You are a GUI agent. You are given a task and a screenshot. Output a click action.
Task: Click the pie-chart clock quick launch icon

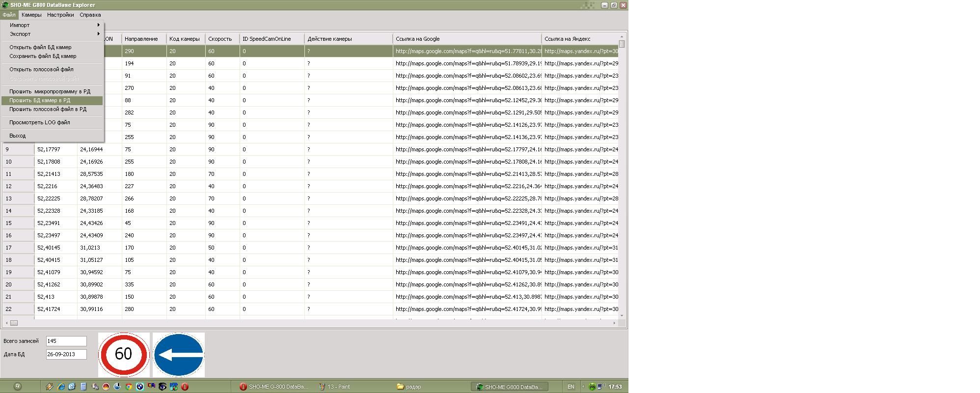click(x=117, y=387)
